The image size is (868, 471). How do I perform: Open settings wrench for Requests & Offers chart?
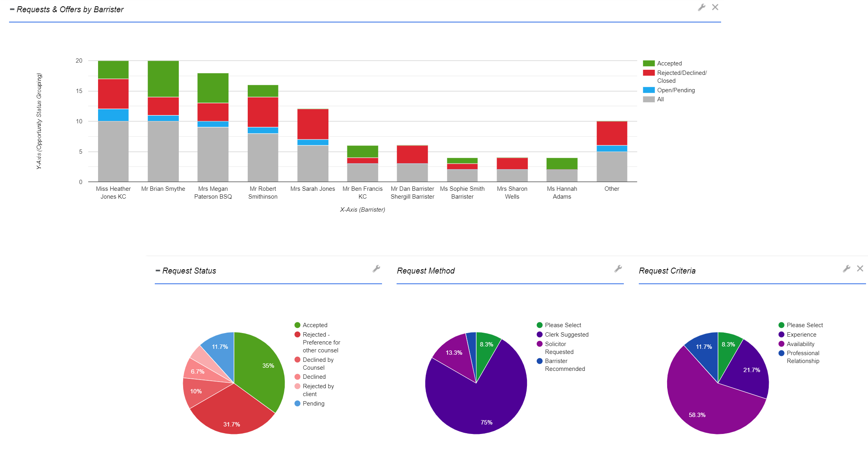click(x=701, y=7)
